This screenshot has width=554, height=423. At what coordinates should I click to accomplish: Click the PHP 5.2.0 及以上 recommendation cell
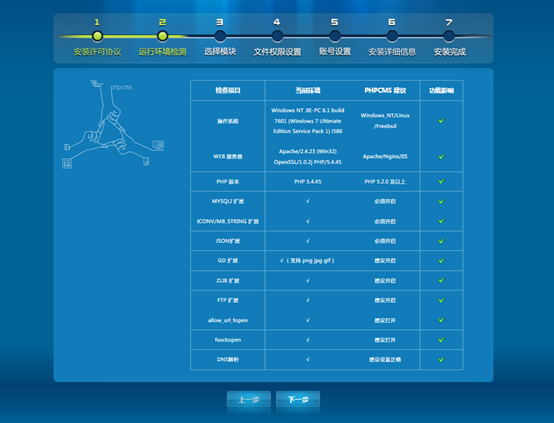[x=385, y=182]
